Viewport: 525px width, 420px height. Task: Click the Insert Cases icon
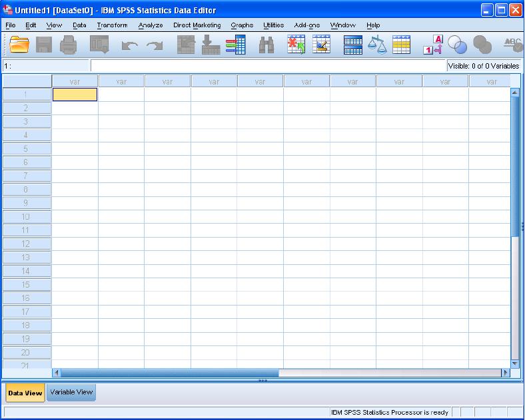(x=296, y=45)
